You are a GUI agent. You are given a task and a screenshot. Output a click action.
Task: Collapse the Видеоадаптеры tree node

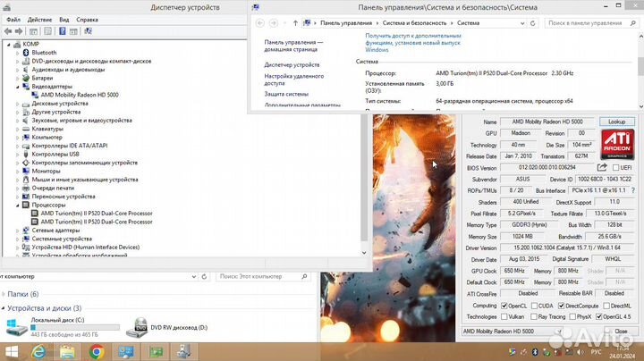coord(18,87)
